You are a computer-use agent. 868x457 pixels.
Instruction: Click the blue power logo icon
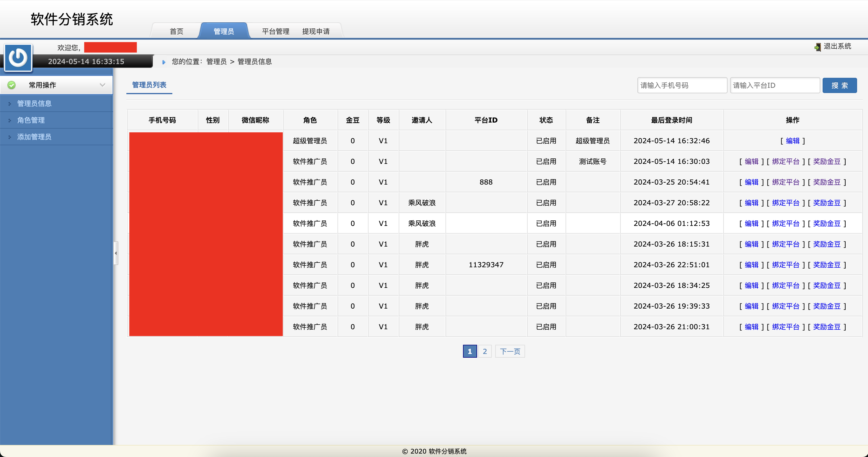18,58
